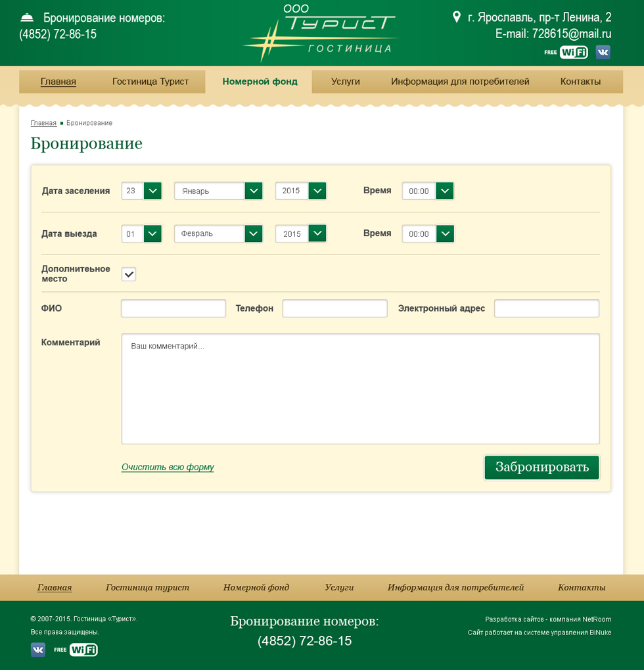Open the check-out day dropdown showing 01
Image resolution: width=644 pixels, height=670 pixels.
(x=141, y=233)
